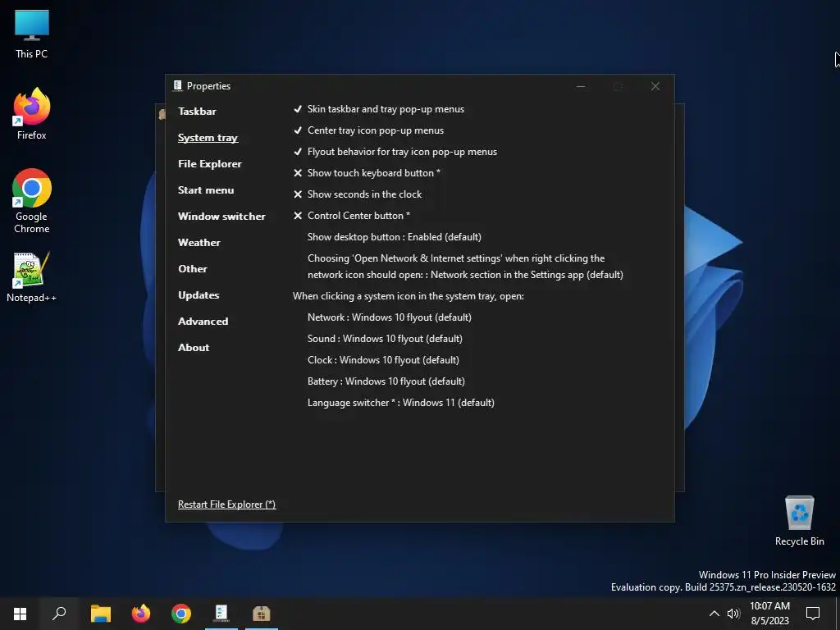Open the volume tray icon
The image size is (840, 630).
(x=733, y=614)
